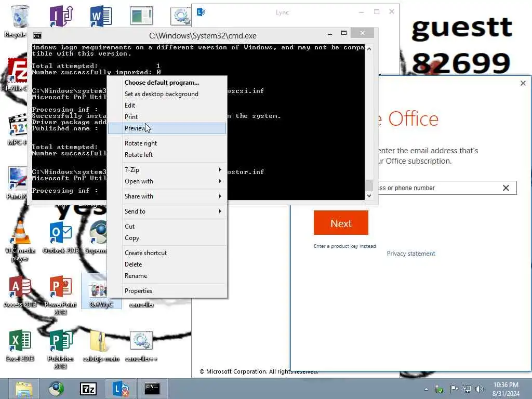Image resolution: width=532 pixels, height=399 pixels.
Task: Choose Edit in the context menu
Action: pos(167,105)
